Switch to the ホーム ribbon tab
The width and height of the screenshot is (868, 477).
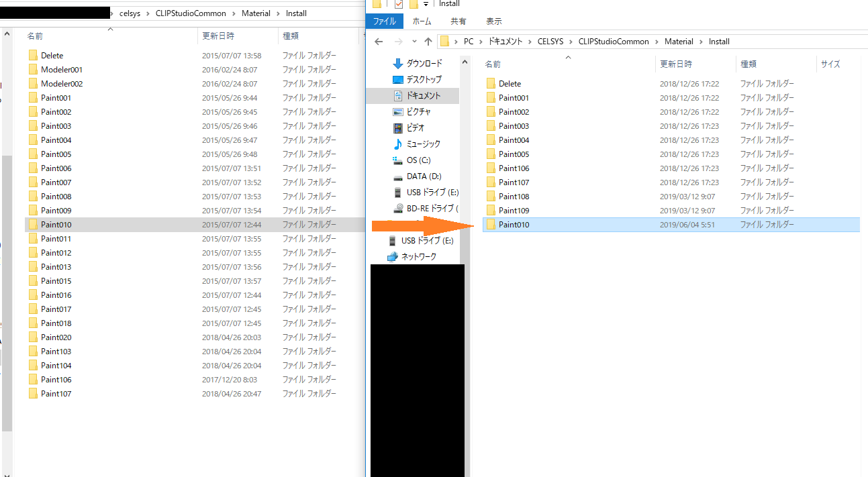[x=422, y=21]
